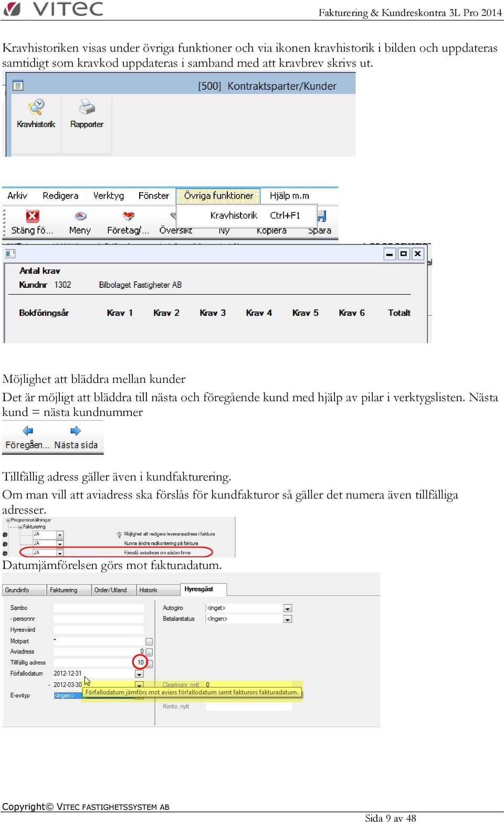Click help icon beside Möjlighet att redigera leveransadress
This screenshot has height=822, width=504.
click(x=119, y=535)
